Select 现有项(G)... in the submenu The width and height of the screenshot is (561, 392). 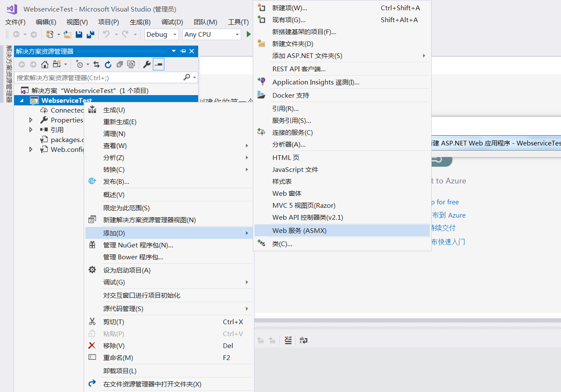[342, 20]
